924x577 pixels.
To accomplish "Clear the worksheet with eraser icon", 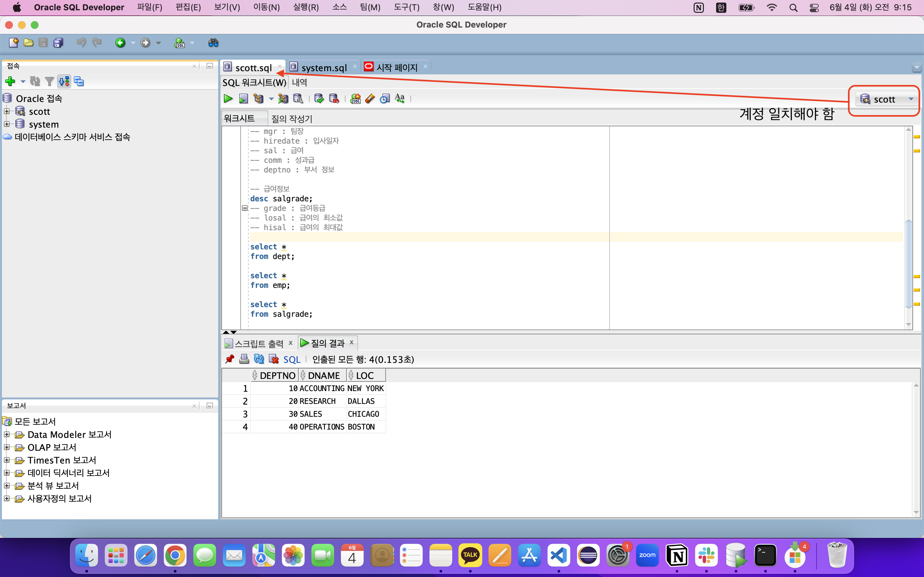I will (x=370, y=99).
